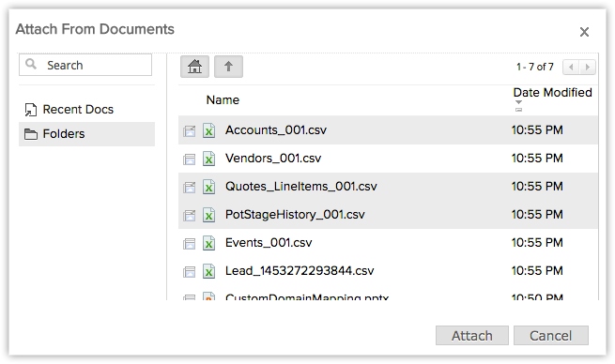The width and height of the screenshot is (615, 364).
Task: Sort by Date Modified column
Action: [552, 93]
